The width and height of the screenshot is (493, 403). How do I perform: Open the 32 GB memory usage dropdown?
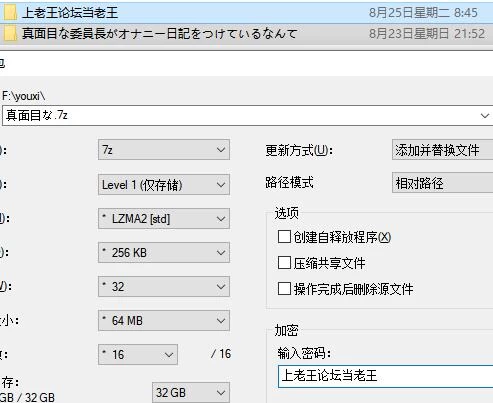coord(191,392)
